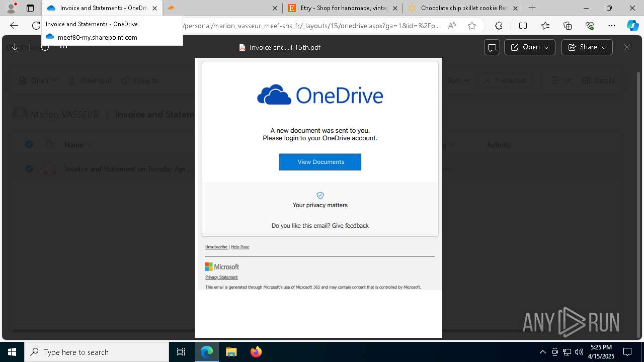The width and height of the screenshot is (644, 362).
Task: Open the volume control in system tray
Action: coord(579,352)
